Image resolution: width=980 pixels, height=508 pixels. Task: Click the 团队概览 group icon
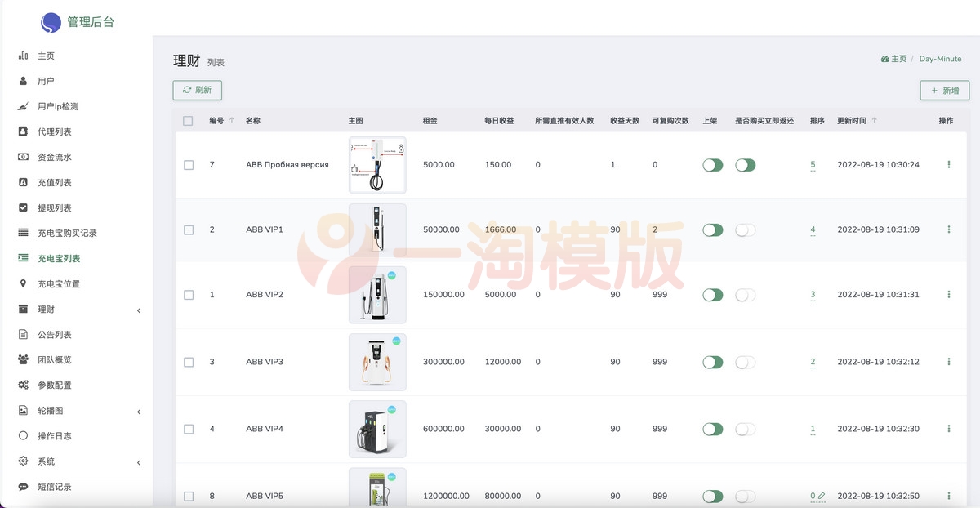coord(23,359)
